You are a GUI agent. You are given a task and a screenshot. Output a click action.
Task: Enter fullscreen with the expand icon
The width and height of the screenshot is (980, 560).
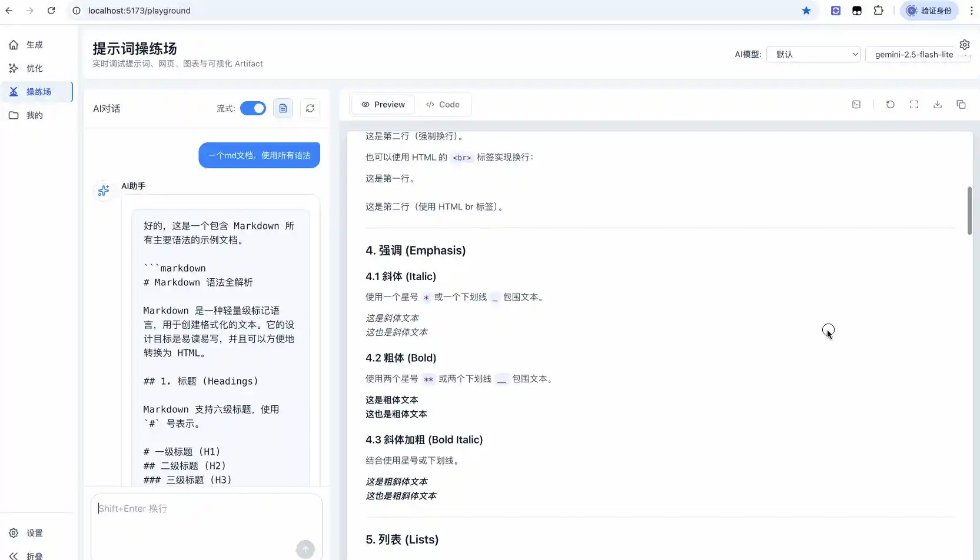click(x=914, y=105)
